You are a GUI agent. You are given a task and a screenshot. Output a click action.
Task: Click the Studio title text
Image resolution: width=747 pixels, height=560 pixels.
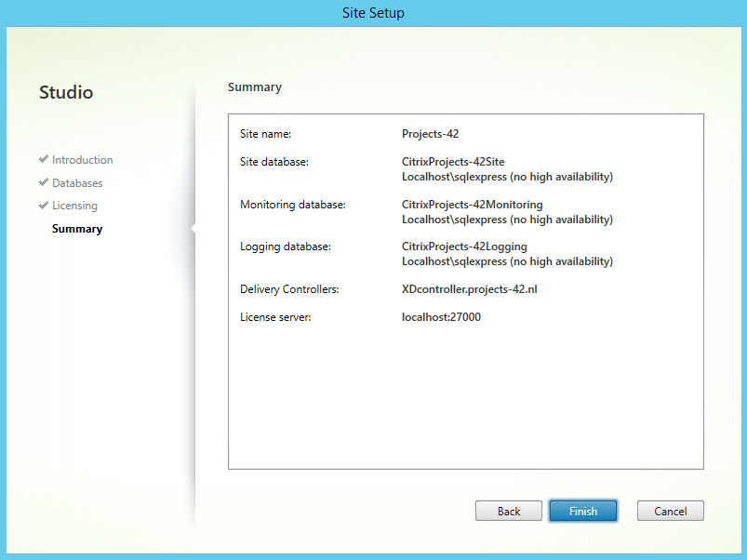[x=66, y=92]
